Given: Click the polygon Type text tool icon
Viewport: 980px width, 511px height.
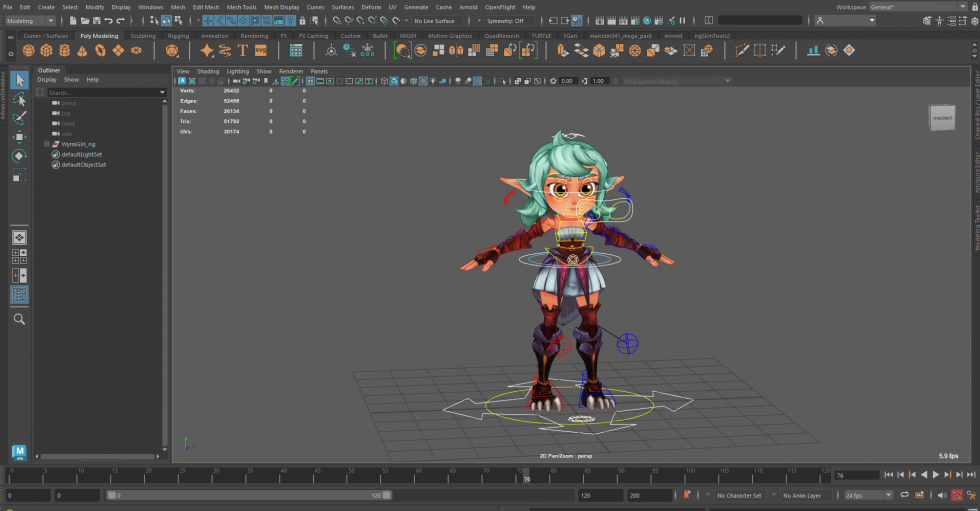Looking at the screenshot, I should click(243, 50).
